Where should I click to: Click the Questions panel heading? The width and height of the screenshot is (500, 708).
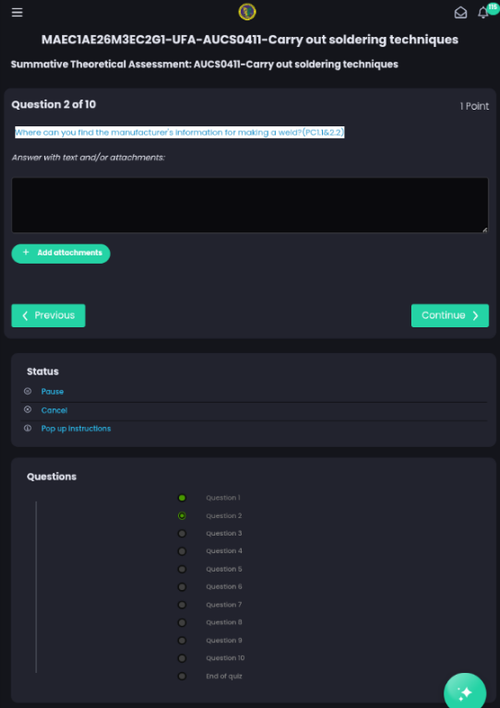pyautogui.click(x=51, y=477)
